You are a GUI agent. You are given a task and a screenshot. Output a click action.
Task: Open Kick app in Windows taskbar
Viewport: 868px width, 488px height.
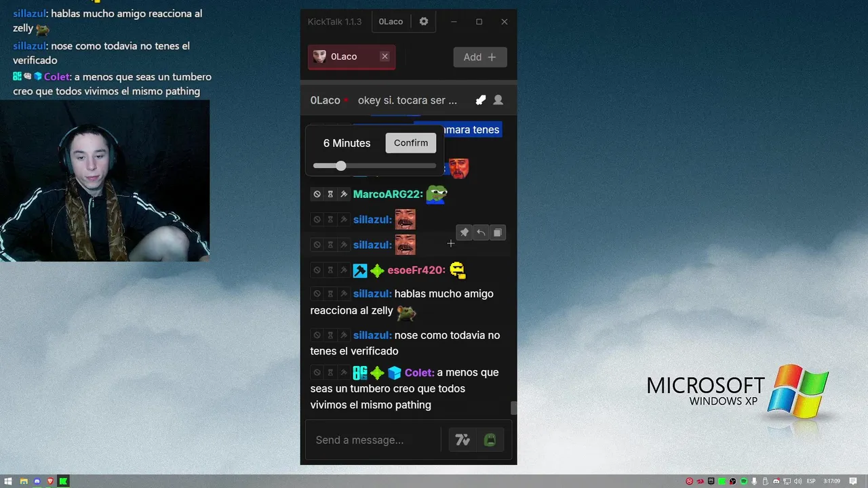click(x=63, y=481)
